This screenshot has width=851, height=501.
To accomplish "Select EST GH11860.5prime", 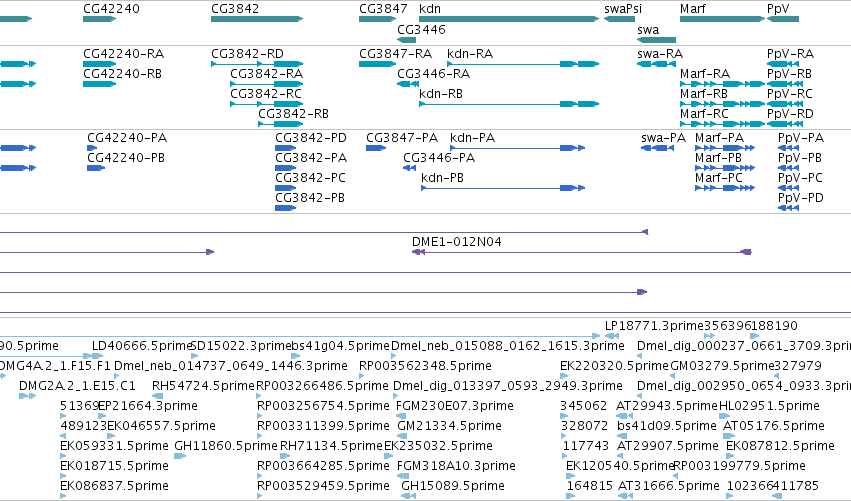I will pos(180,456).
